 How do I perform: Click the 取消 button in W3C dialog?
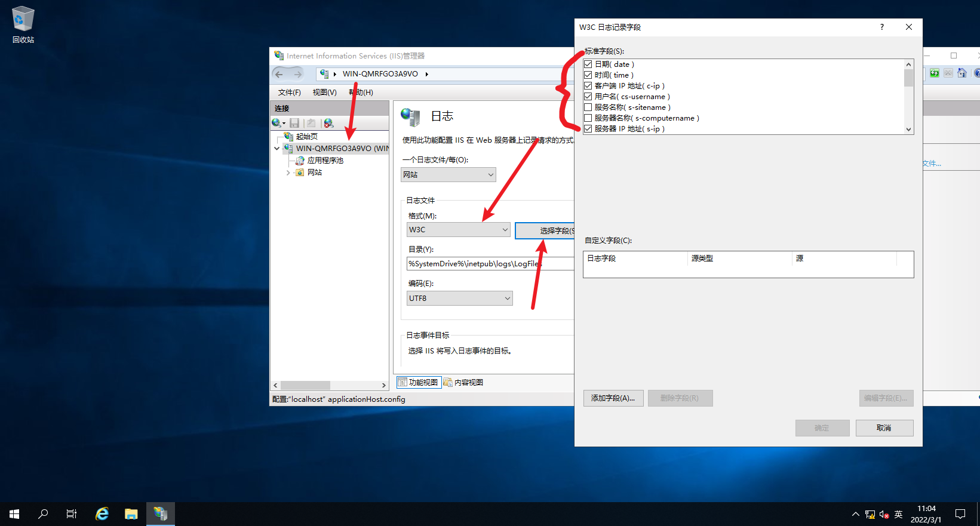coord(884,428)
